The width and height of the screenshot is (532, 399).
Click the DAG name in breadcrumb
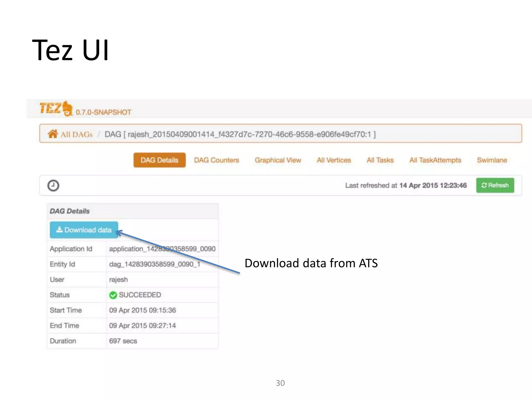[240, 134]
